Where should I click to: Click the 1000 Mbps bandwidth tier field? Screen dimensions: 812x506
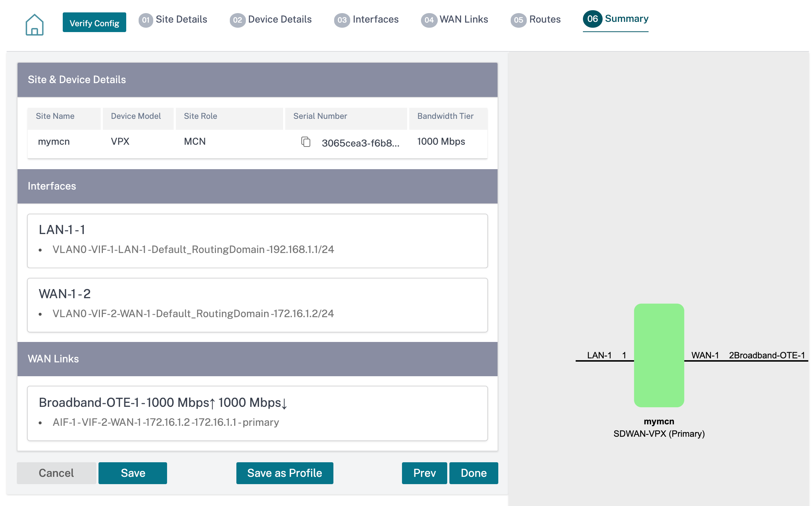(441, 142)
